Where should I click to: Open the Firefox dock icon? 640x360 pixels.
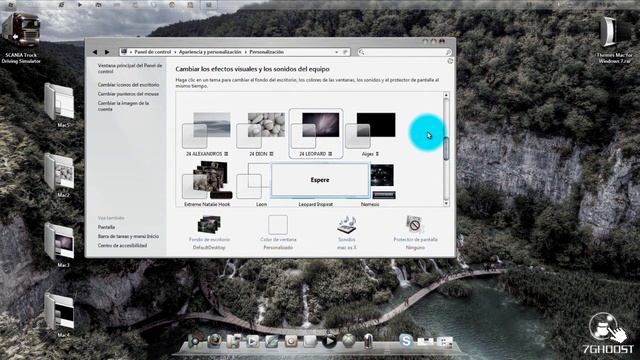point(214,340)
